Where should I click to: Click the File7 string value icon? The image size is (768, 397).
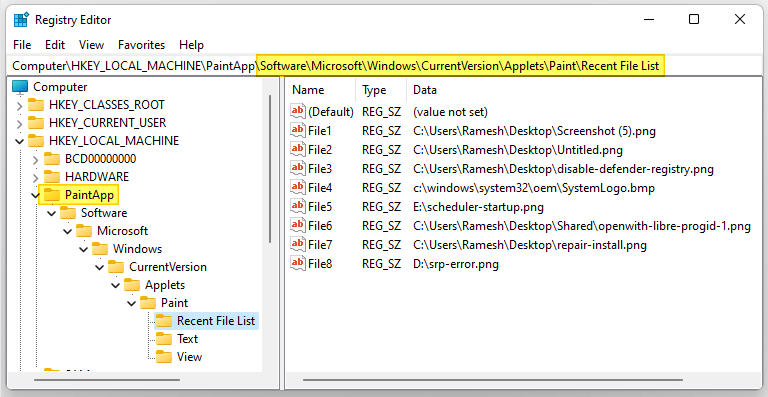(x=297, y=244)
